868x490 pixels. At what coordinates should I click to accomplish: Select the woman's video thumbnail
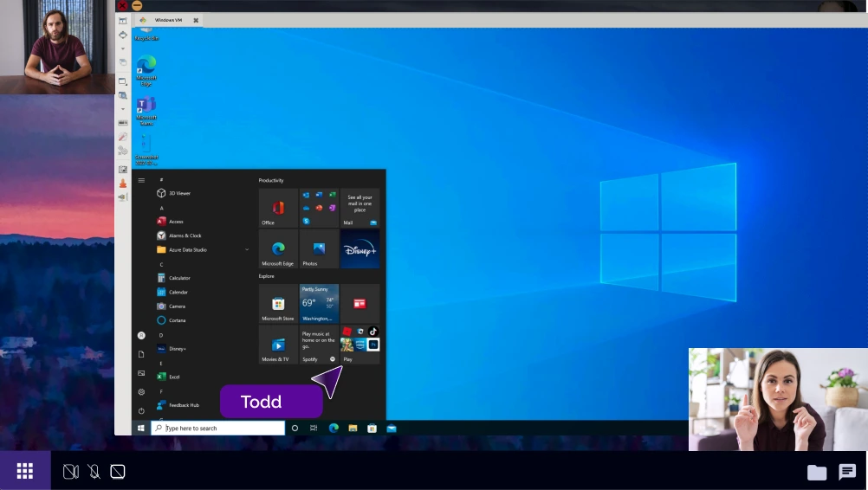click(x=778, y=399)
